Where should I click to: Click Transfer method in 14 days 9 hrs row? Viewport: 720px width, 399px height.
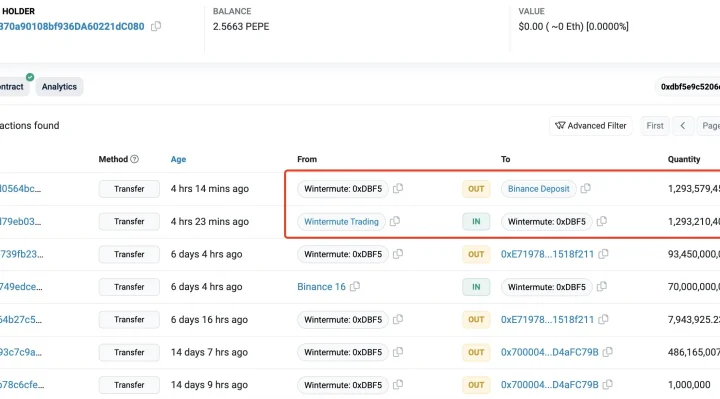click(x=129, y=385)
